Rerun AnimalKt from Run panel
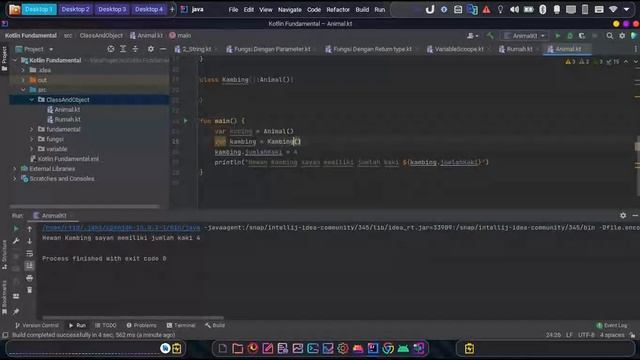 16,229
